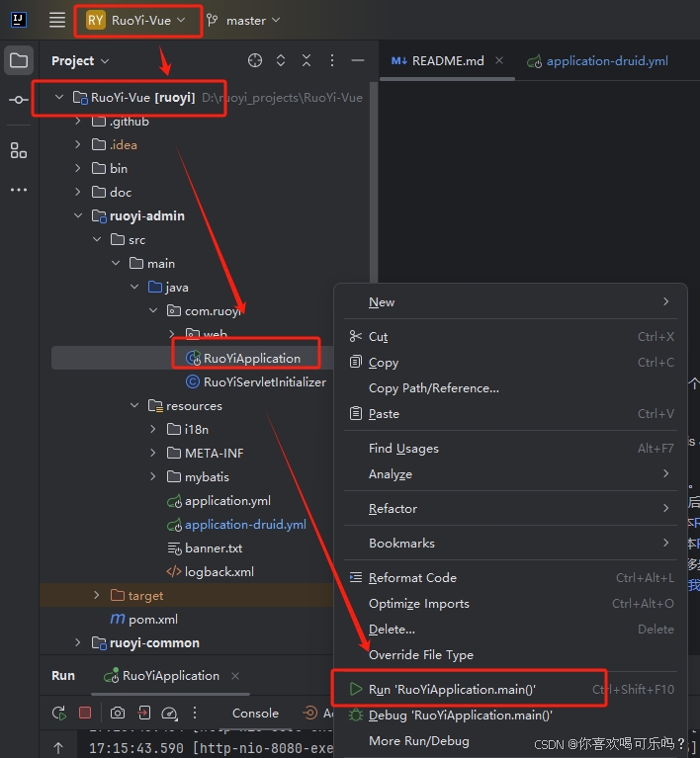Open Project tool window from sidebar
The image size is (700, 758).
tap(19, 60)
